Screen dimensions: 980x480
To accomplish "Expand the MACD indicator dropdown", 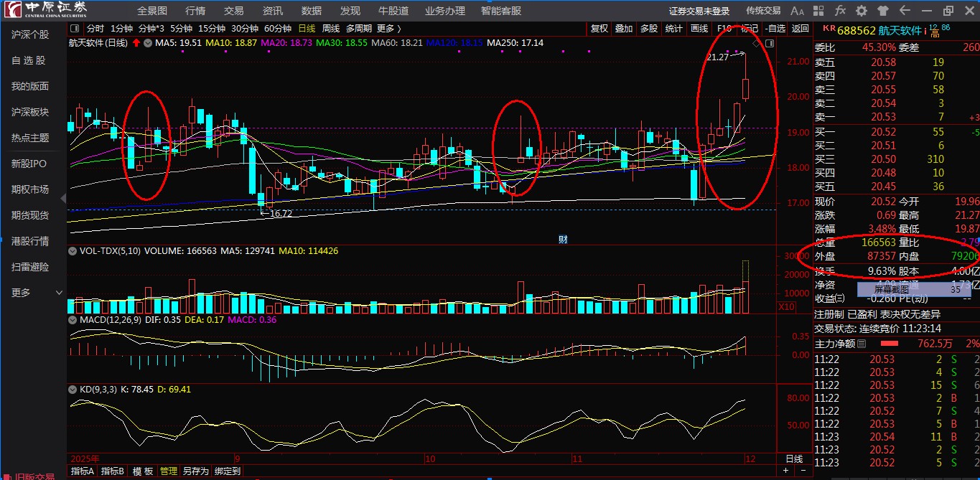I will click(73, 320).
